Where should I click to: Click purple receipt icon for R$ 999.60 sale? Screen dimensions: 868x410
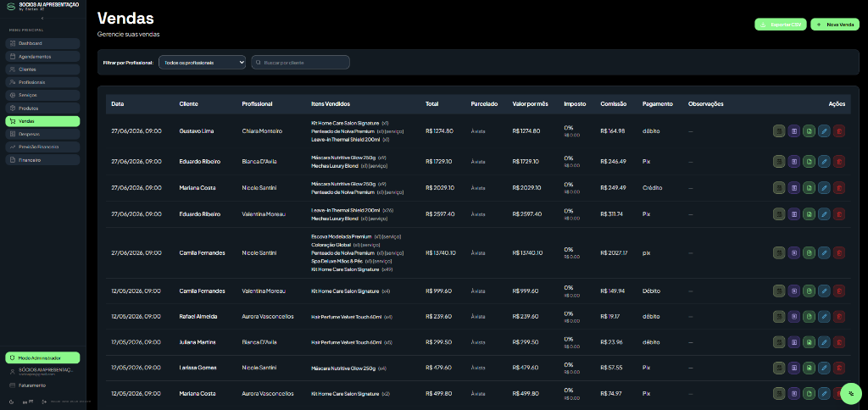pos(793,291)
